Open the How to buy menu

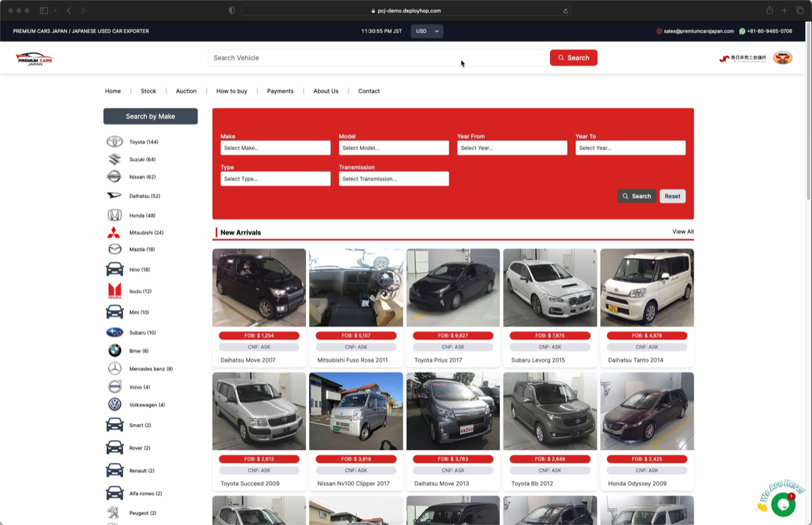click(231, 91)
